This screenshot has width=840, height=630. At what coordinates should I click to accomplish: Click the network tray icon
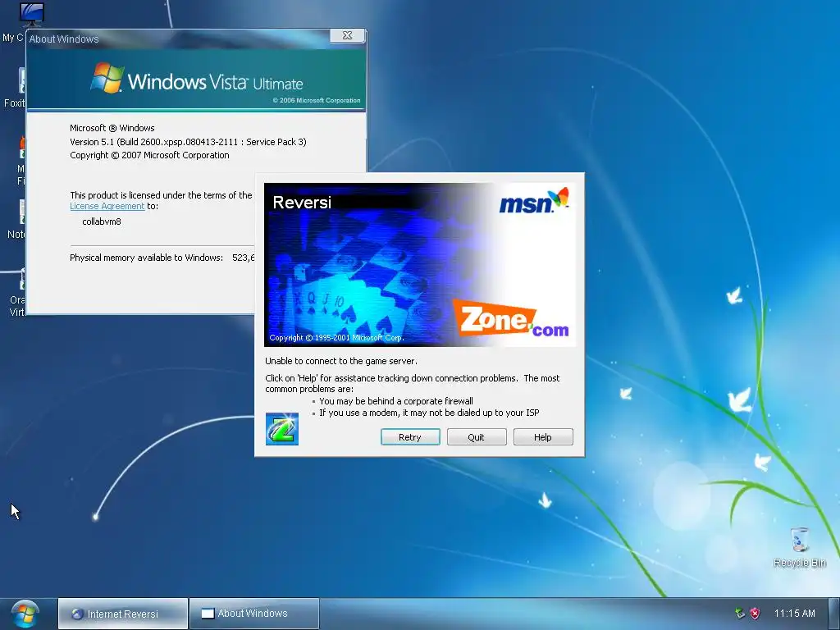pos(740,614)
